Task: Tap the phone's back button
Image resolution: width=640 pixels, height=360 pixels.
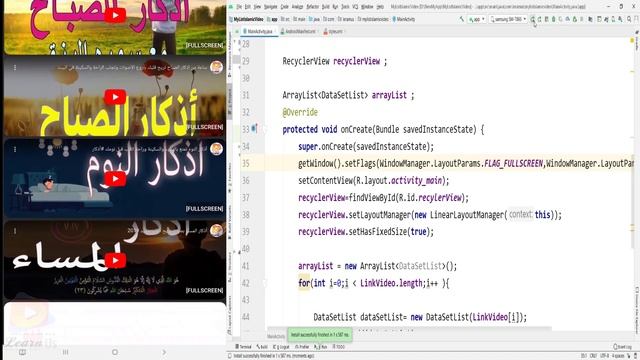Action: (x=164, y=352)
